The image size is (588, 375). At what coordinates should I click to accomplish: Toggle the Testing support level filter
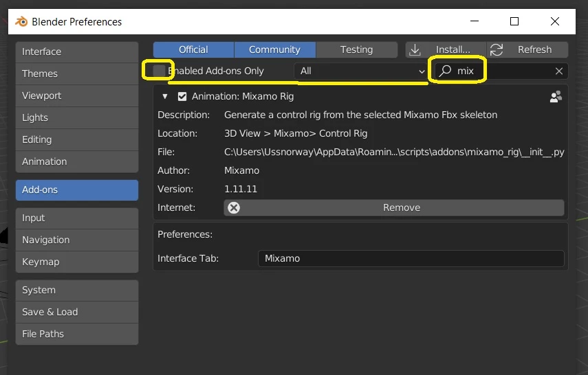357,50
